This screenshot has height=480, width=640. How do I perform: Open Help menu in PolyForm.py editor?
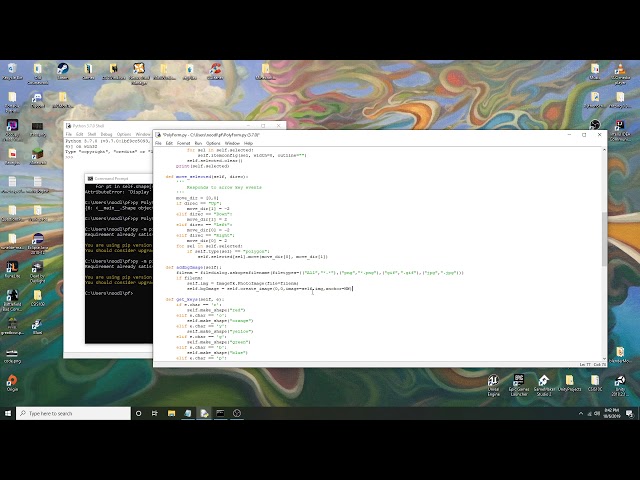point(248,143)
